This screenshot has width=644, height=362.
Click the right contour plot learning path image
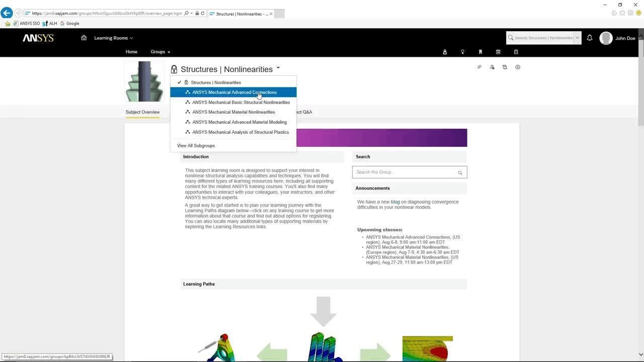point(428,348)
